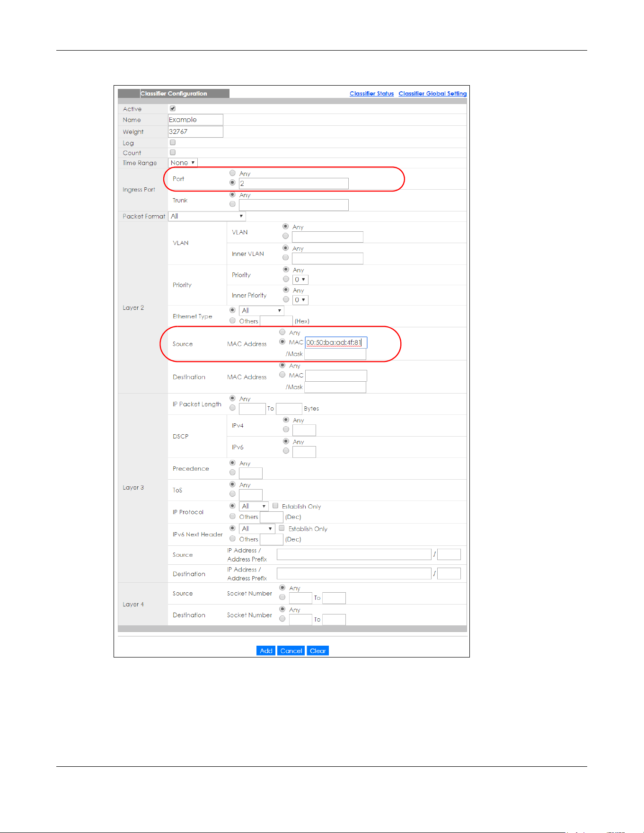Open the IPv6 Next Header All dropdown
The width and height of the screenshot is (644, 833).
(257, 528)
